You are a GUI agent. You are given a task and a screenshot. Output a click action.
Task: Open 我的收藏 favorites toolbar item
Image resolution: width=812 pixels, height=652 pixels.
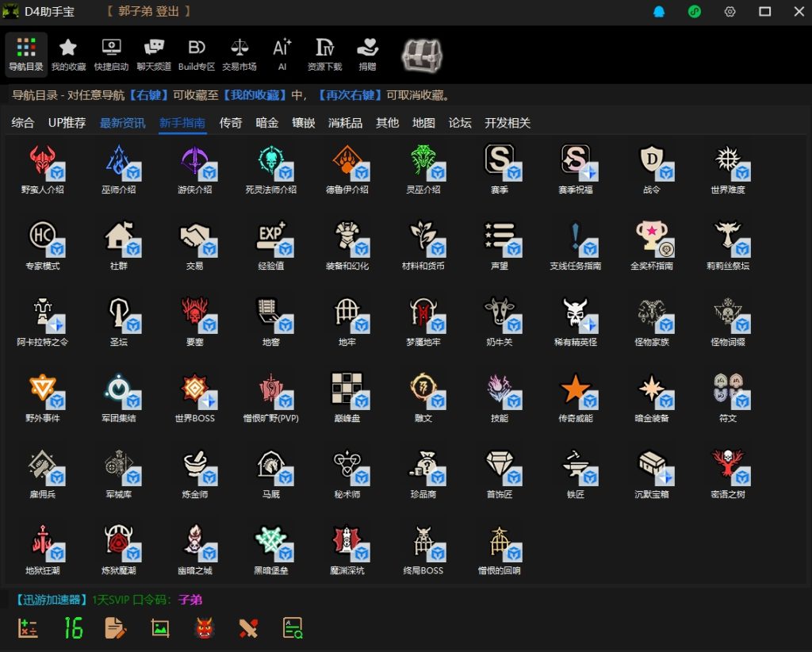pos(68,54)
